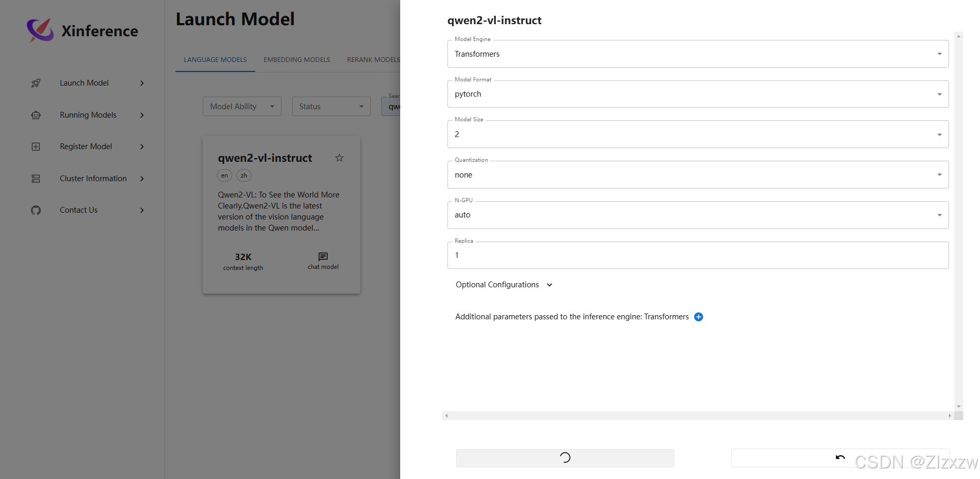Viewport: 980px width, 479px height.
Task: Open the Quantization dropdown showing none
Action: [698, 175]
